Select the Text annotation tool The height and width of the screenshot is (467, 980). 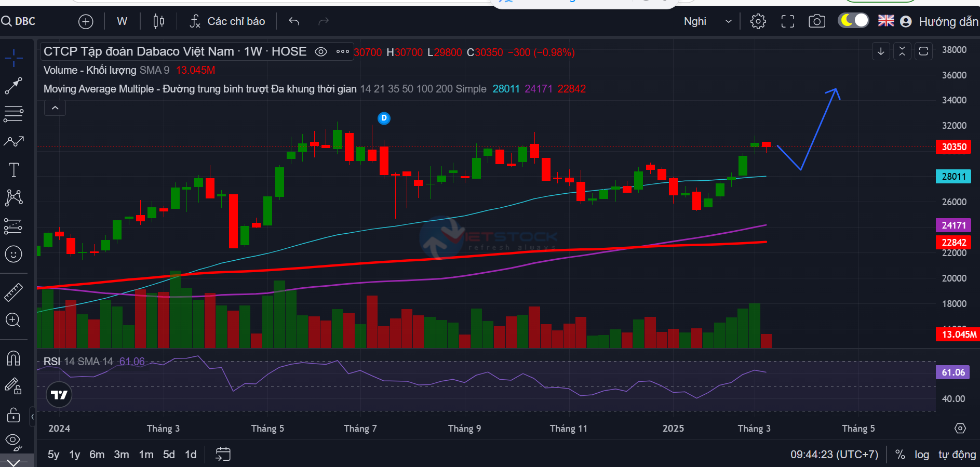[x=14, y=170]
